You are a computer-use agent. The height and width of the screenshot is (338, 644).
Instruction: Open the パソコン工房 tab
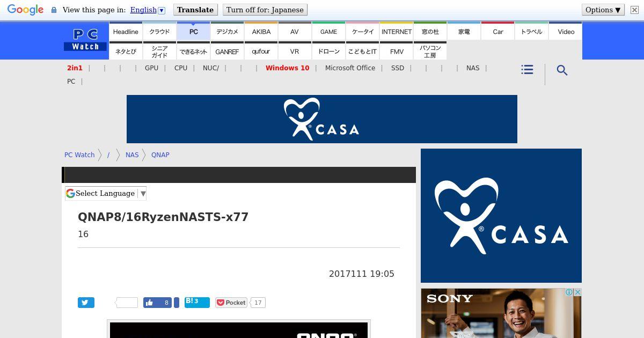click(x=430, y=51)
